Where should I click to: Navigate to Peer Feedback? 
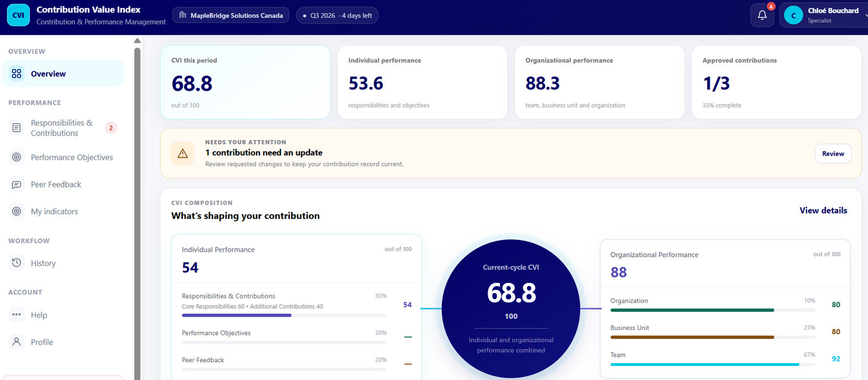coord(63,185)
